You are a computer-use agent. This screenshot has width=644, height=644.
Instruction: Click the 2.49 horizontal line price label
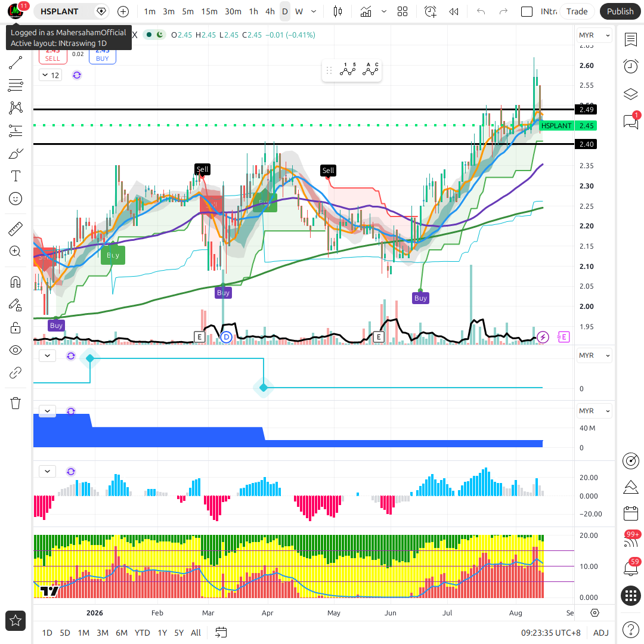[x=586, y=110]
